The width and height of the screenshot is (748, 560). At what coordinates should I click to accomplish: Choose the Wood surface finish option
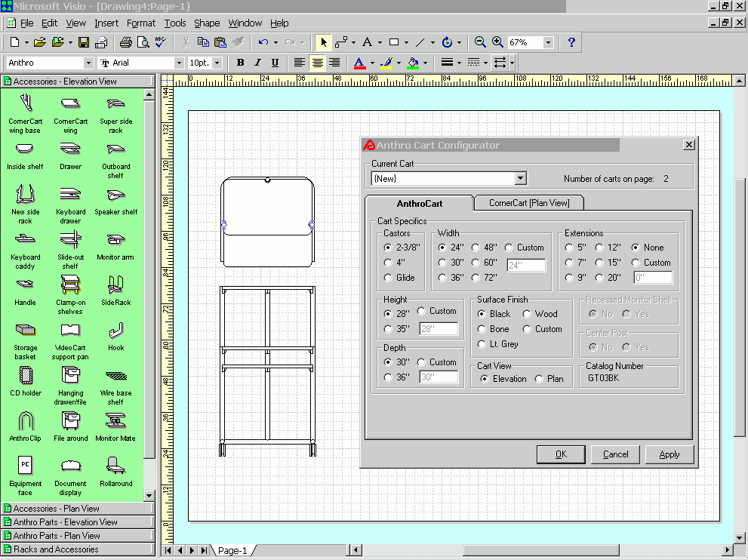tap(528, 314)
